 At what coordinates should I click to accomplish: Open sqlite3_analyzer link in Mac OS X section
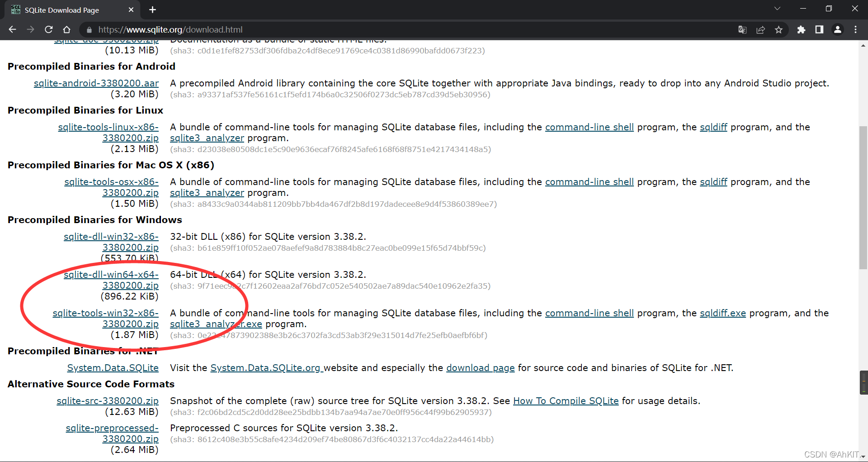coord(207,193)
